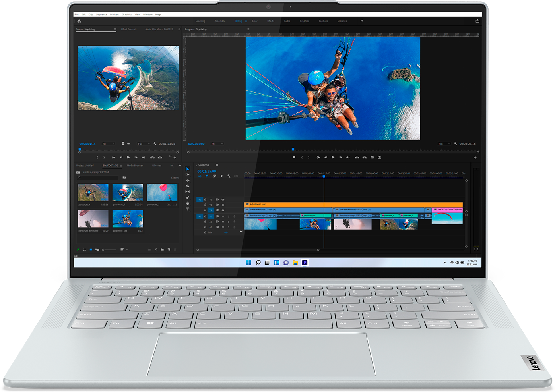
Task: Expand the hidden workspaces chevron next to Libraries
Action: 361,21
